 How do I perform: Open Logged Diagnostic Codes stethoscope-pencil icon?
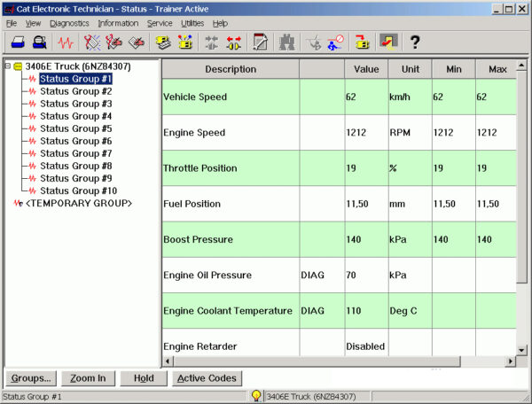coord(113,43)
